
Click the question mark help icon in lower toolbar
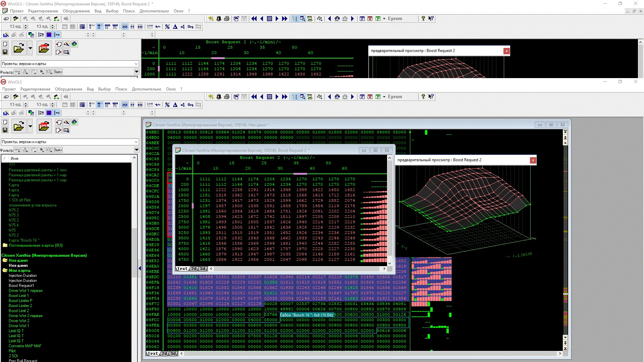point(423,97)
